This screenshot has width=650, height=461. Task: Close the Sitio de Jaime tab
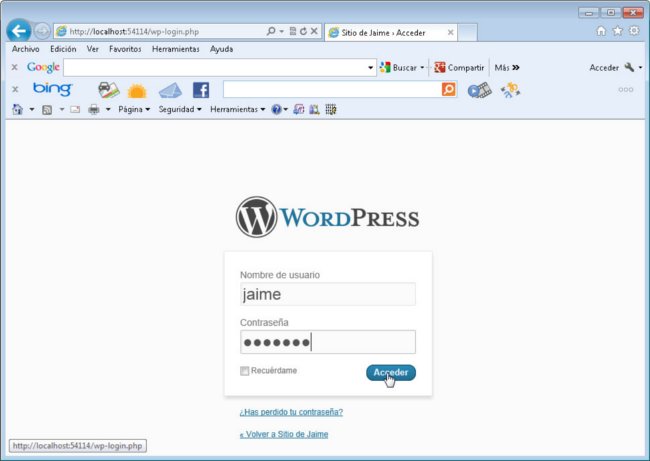450,32
